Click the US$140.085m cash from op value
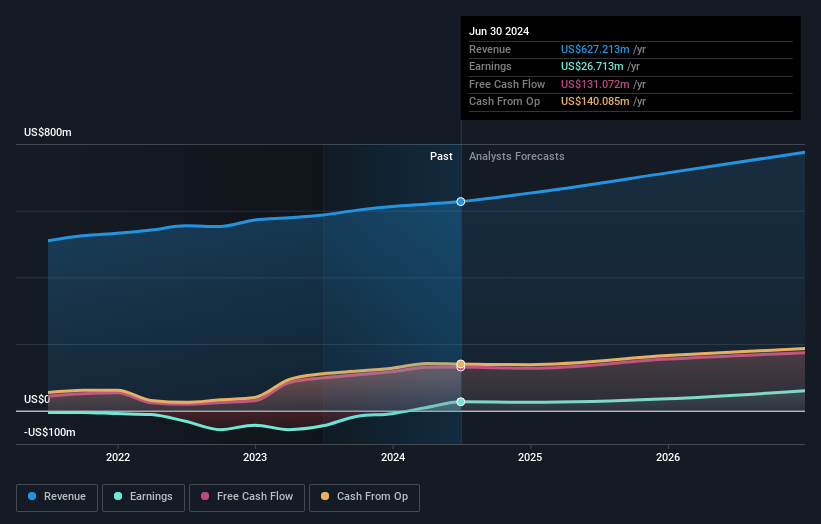 pyautogui.click(x=595, y=102)
